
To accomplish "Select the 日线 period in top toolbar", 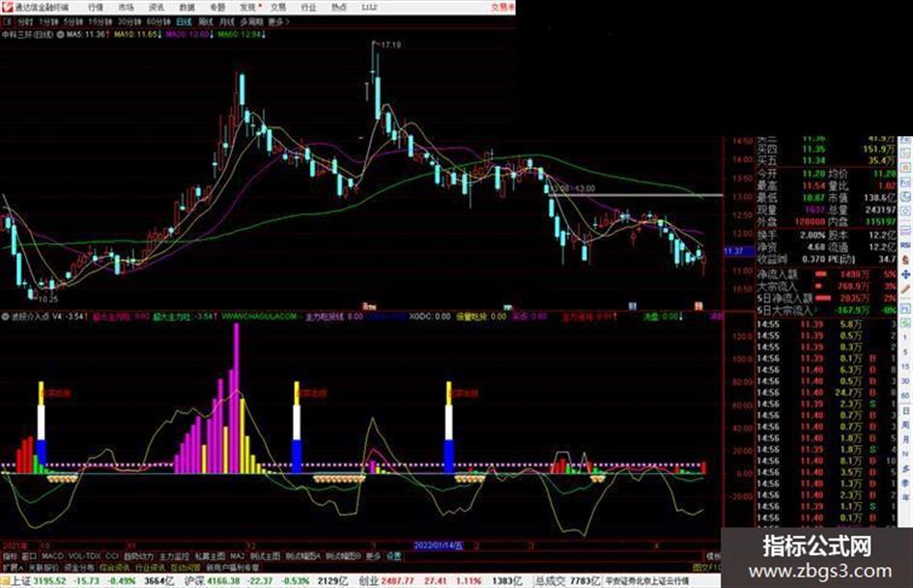I will tap(184, 21).
